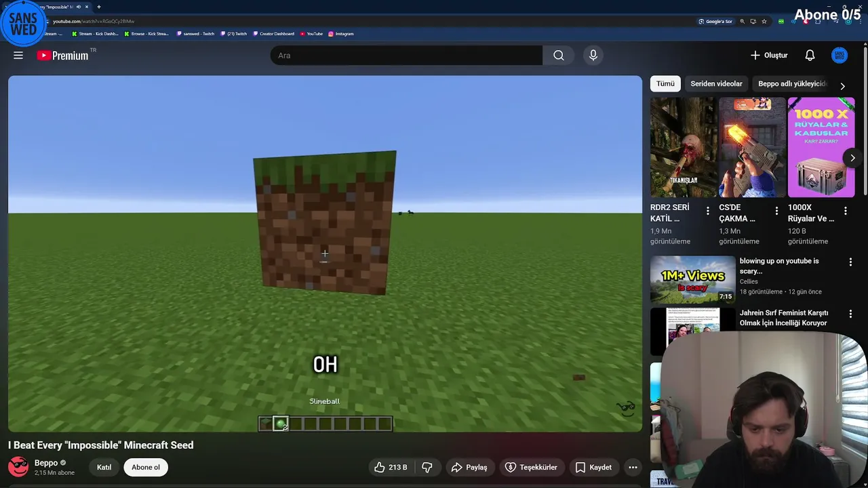Click the Katıl join button

click(104, 467)
